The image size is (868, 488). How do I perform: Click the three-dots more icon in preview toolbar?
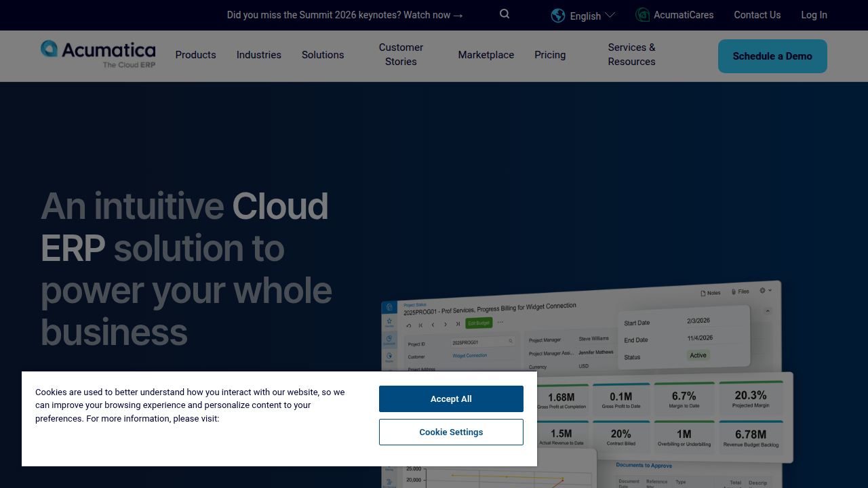tap(500, 322)
